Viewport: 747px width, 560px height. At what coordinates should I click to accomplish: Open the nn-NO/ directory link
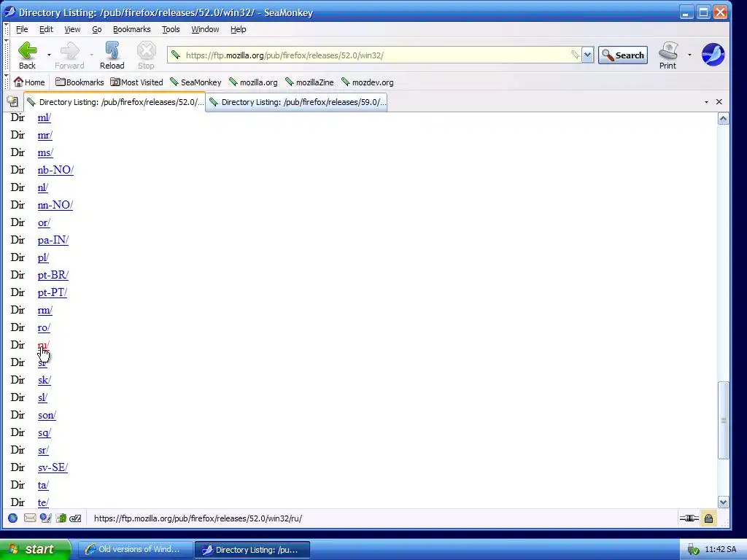point(55,205)
